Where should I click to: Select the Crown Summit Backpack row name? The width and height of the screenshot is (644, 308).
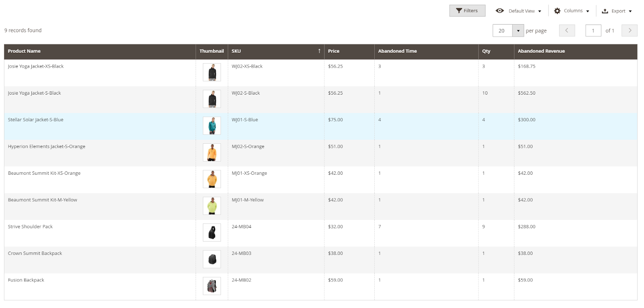(x=35, y=253)
